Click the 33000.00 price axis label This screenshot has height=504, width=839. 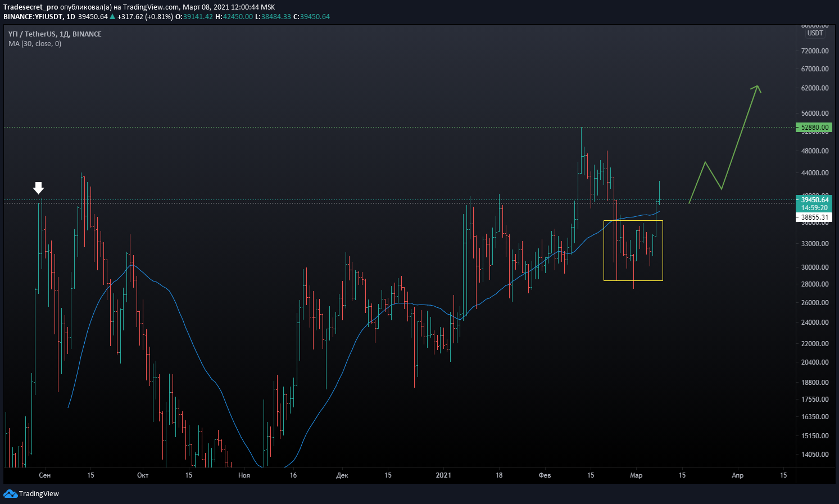(815, 244)
